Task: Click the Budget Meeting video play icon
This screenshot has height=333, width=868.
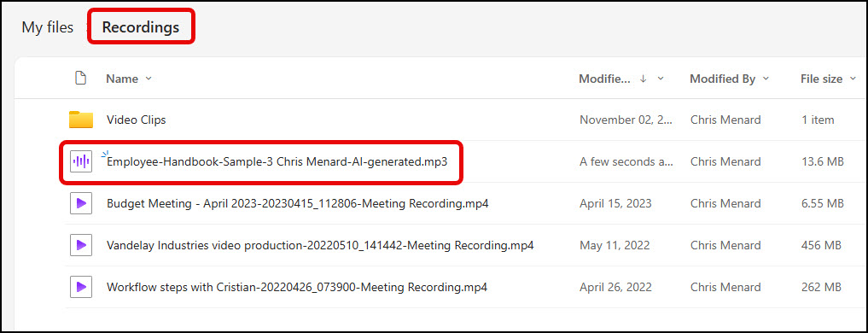Action: click(81, 203)
